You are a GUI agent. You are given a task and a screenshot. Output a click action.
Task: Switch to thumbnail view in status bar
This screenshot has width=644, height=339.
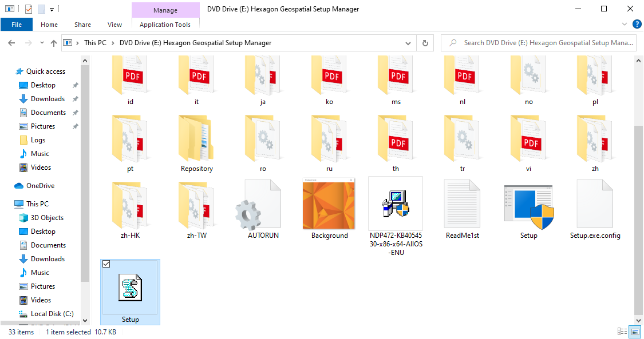(x=635, y=332)
